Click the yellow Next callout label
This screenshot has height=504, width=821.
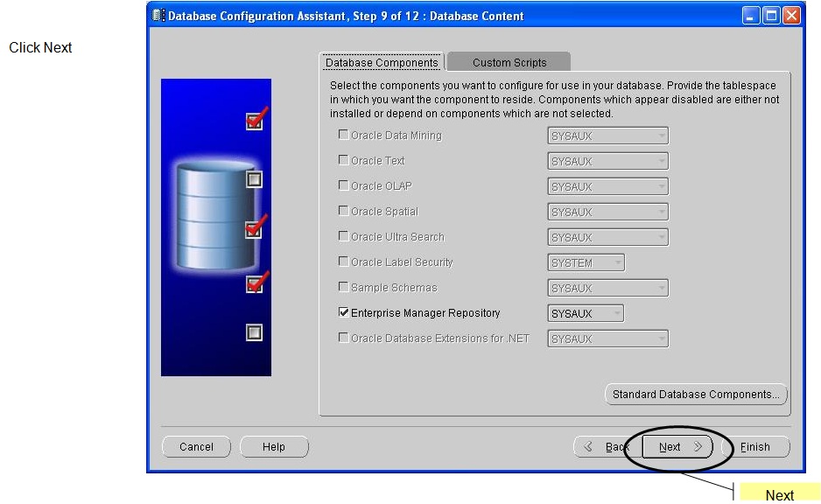click(x=779, y=493)
